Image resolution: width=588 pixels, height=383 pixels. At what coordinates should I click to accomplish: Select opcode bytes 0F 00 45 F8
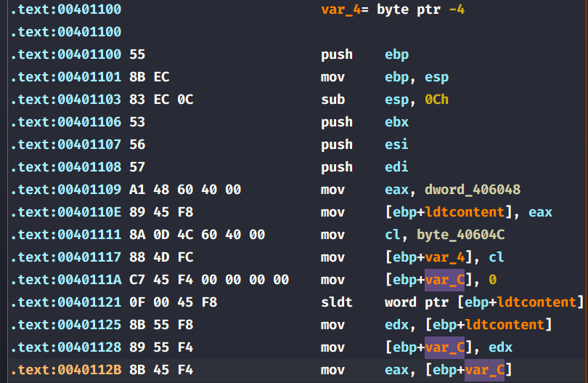173,302
